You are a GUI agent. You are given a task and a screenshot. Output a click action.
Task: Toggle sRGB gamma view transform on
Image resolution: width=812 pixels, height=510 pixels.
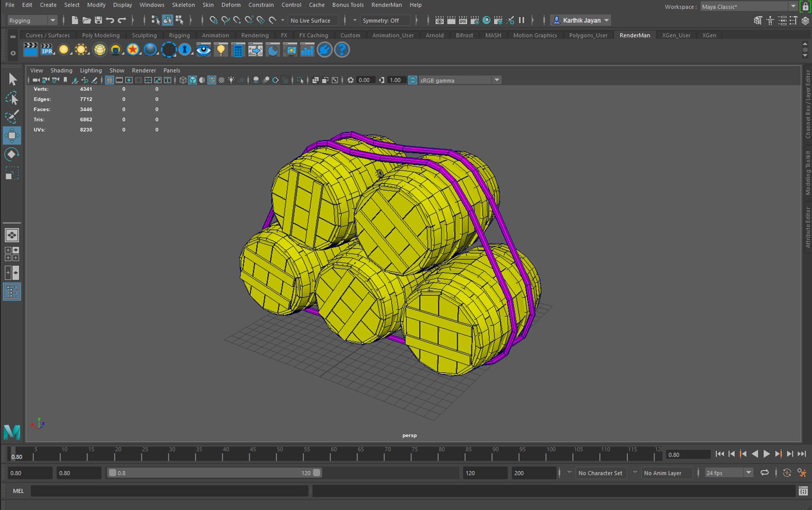coord(413,80)
